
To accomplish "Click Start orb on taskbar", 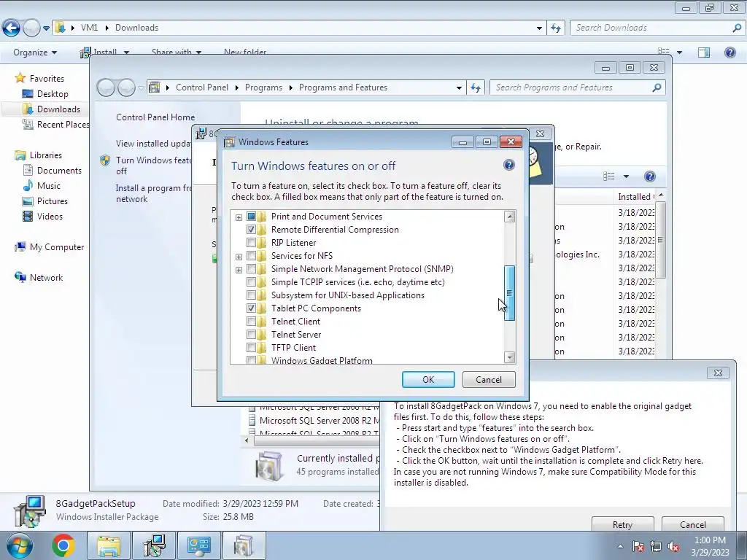I will pyautogui.click(x=19, y=545).
